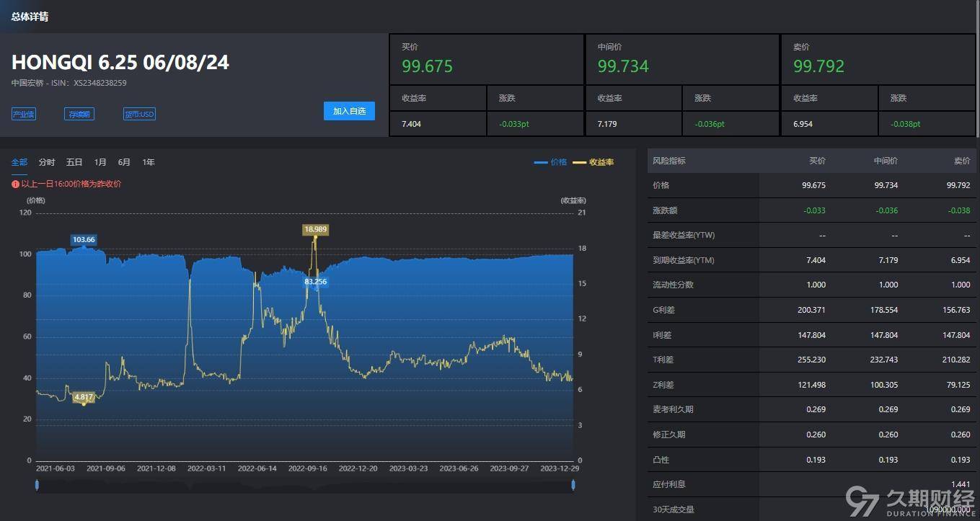
Task: Click the Z利差 row label
Action: tap(663, 385)
